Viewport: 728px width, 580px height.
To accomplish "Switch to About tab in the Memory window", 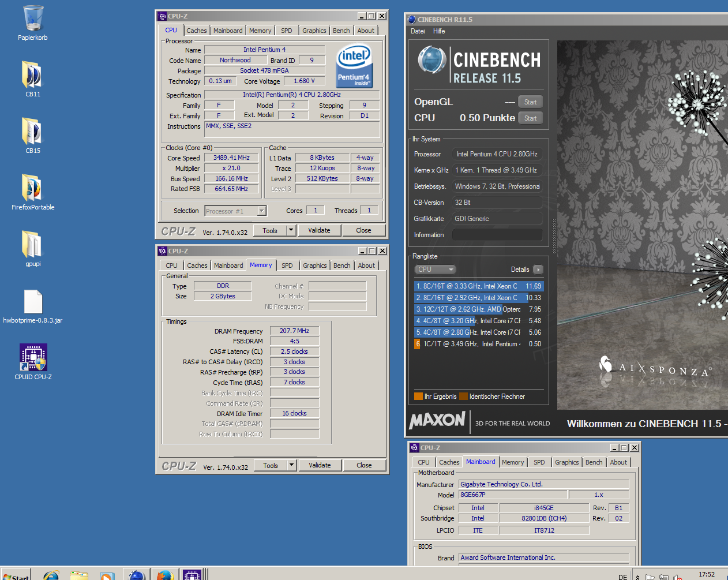I will click(366, 265).
